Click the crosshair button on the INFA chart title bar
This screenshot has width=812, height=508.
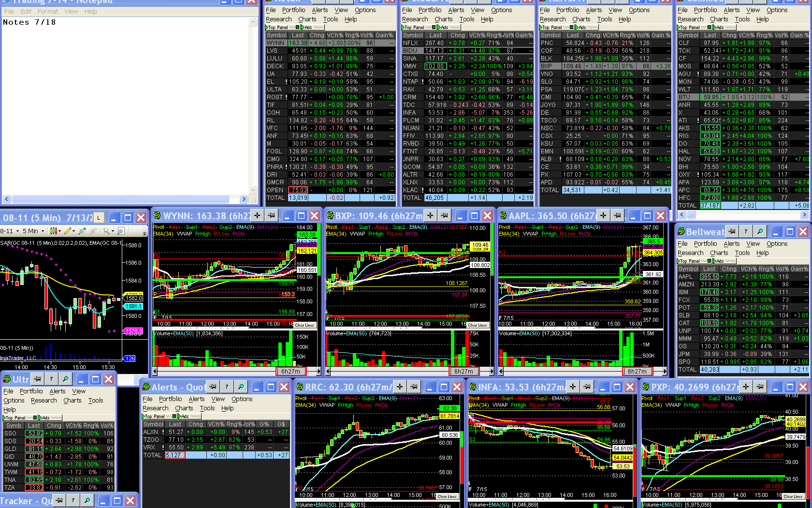(573, 387)
